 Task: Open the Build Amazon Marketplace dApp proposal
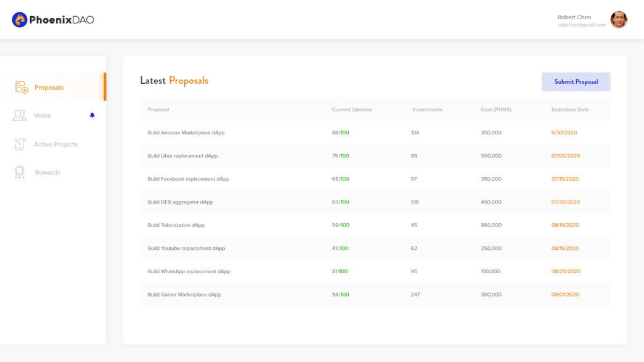coord(375,133)
